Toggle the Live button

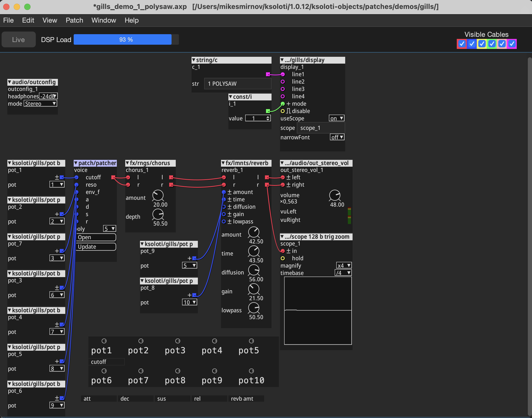coord(18,40)
